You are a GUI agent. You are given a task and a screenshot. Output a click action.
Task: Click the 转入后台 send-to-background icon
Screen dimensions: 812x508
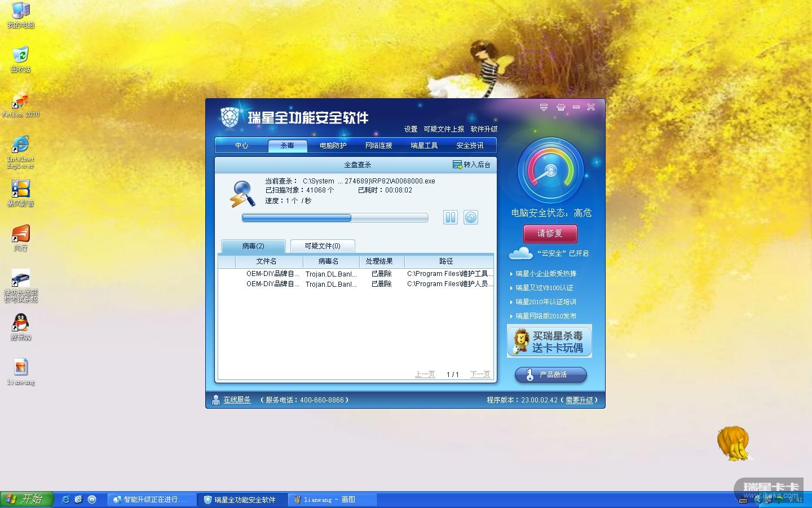point(457,165)
